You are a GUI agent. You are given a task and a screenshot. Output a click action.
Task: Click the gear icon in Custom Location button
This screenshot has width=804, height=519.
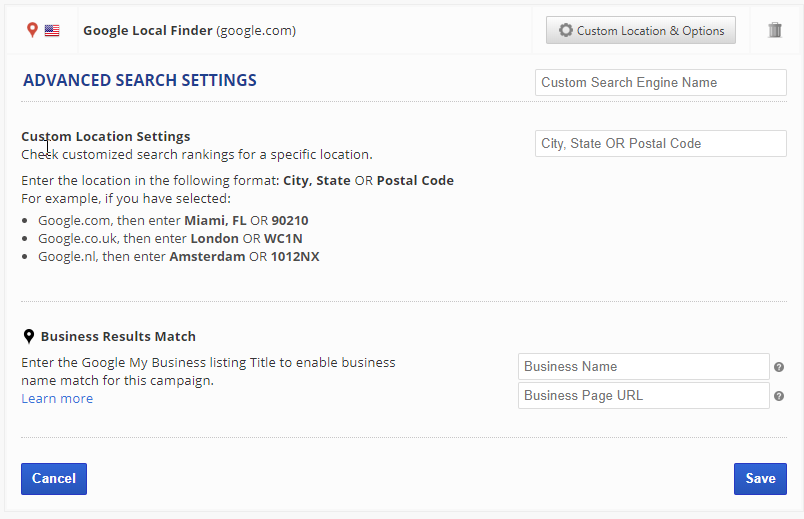pos(565,31)
